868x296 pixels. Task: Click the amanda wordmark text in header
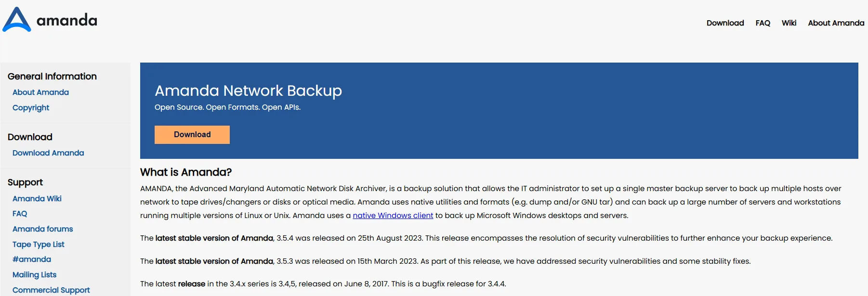(x=67, y=21)
